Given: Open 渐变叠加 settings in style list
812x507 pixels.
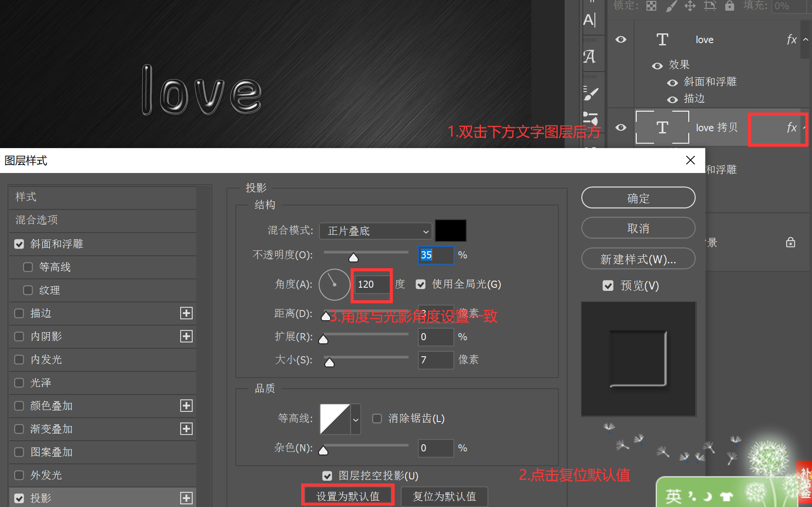Looking at the screenshot, I should click(52, 429).
